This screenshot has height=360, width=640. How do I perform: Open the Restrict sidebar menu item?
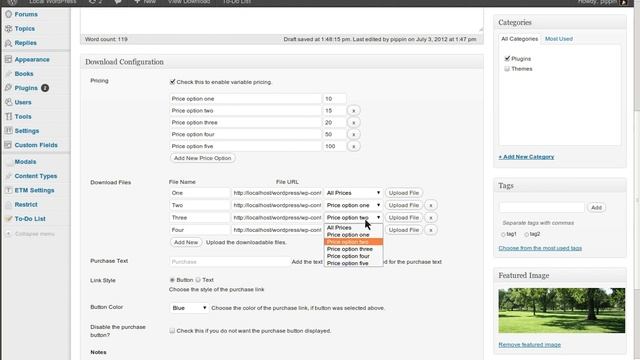pyautogui.click(x=26, y=205)
